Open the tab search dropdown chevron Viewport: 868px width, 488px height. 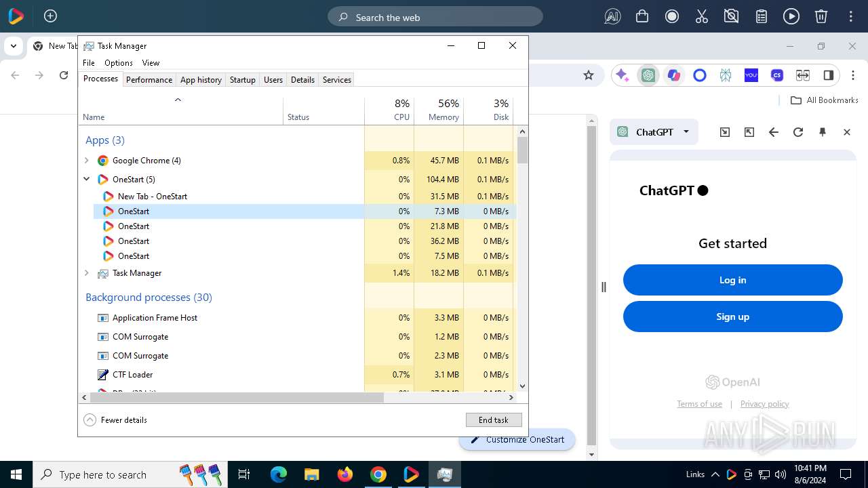(13, 46)
